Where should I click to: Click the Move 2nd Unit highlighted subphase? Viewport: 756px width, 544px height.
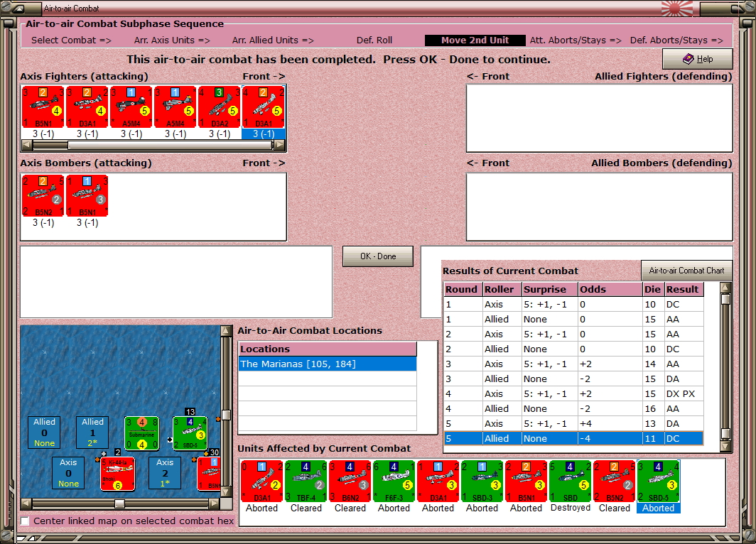(x=475, y=40)
